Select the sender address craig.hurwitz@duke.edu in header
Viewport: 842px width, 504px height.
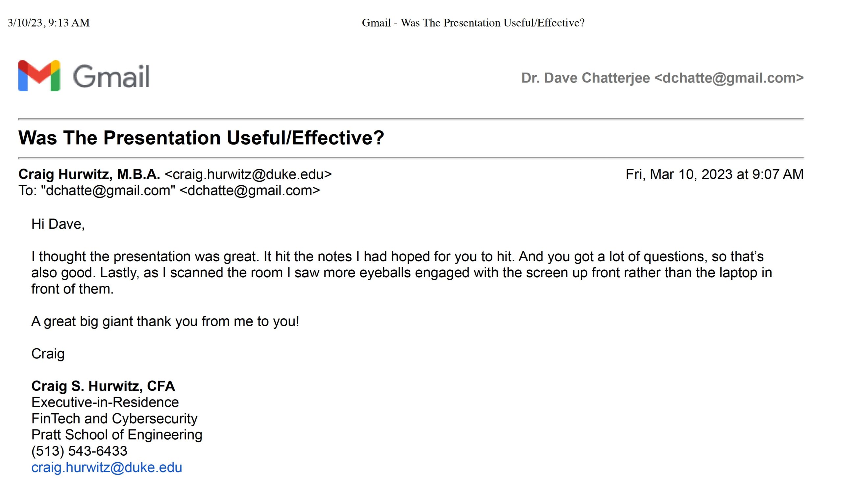coord(248,174)
